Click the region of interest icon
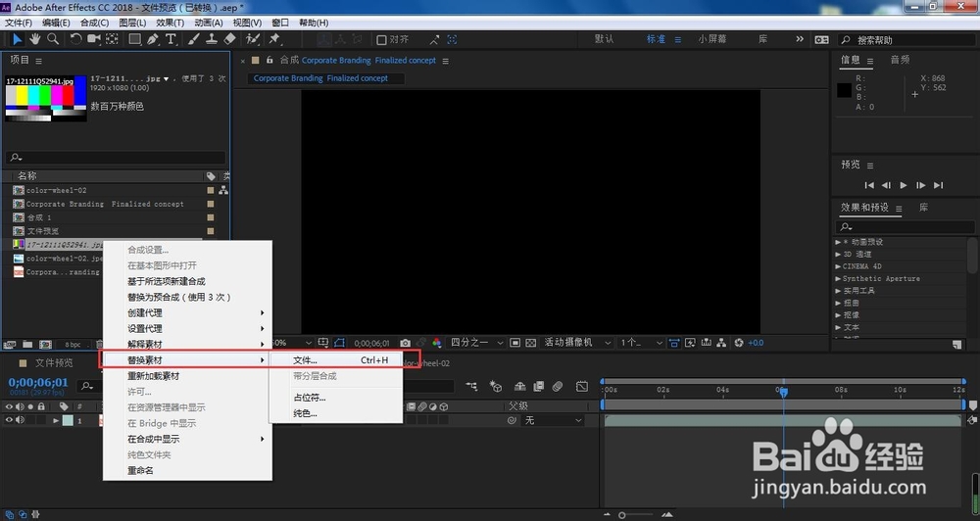Image resolution: width=980 pixels, height=521 pixels. pos(515,343)
